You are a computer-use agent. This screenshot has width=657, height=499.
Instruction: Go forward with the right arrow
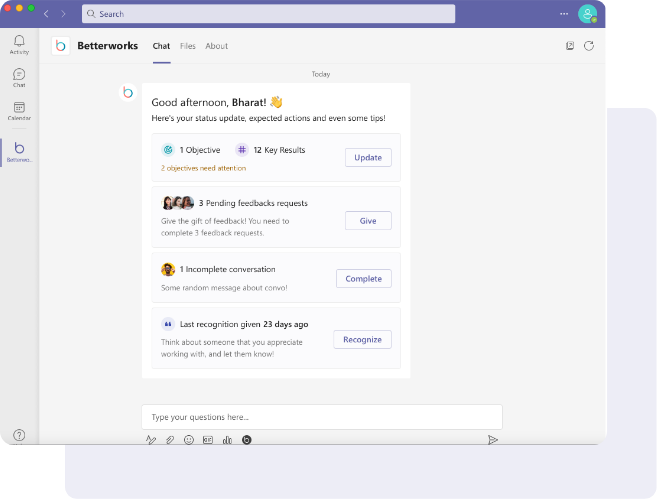tap(63, 14)
